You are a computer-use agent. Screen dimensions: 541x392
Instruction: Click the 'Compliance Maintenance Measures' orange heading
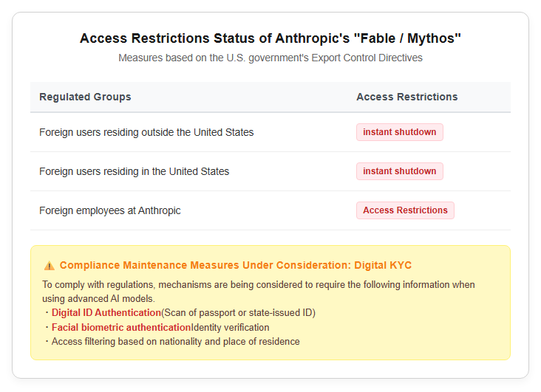coord(236,265)
